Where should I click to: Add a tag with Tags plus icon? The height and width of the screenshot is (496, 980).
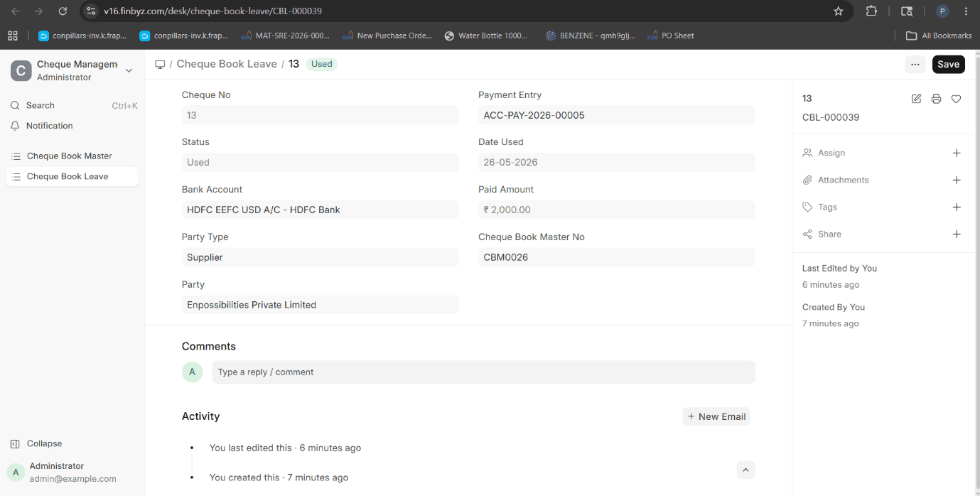tap(957, 207)
